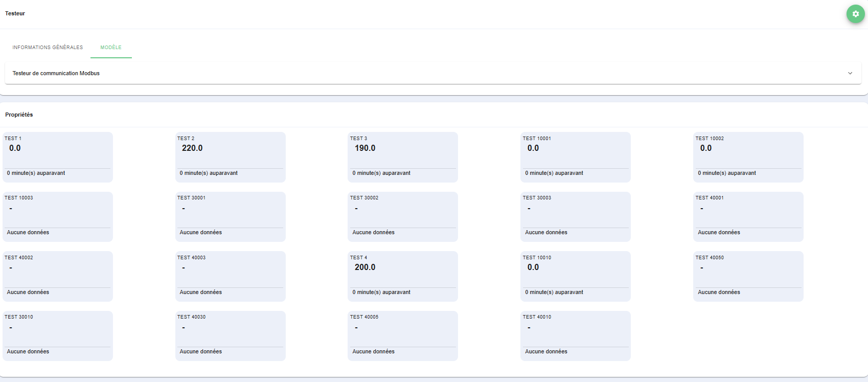The width and height of the screenshot is (868, 382).
Task: Click the green settings gear button
Action: (855, 14)
